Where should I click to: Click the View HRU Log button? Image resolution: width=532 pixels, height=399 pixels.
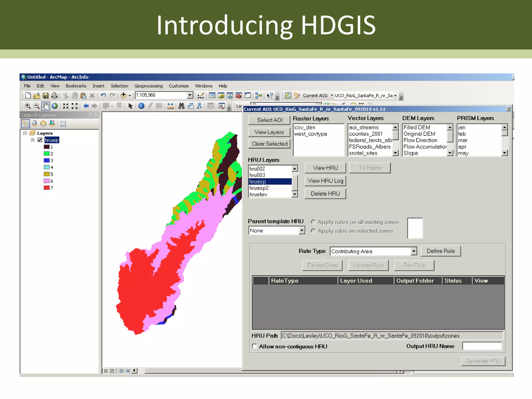tap(325, 181)
